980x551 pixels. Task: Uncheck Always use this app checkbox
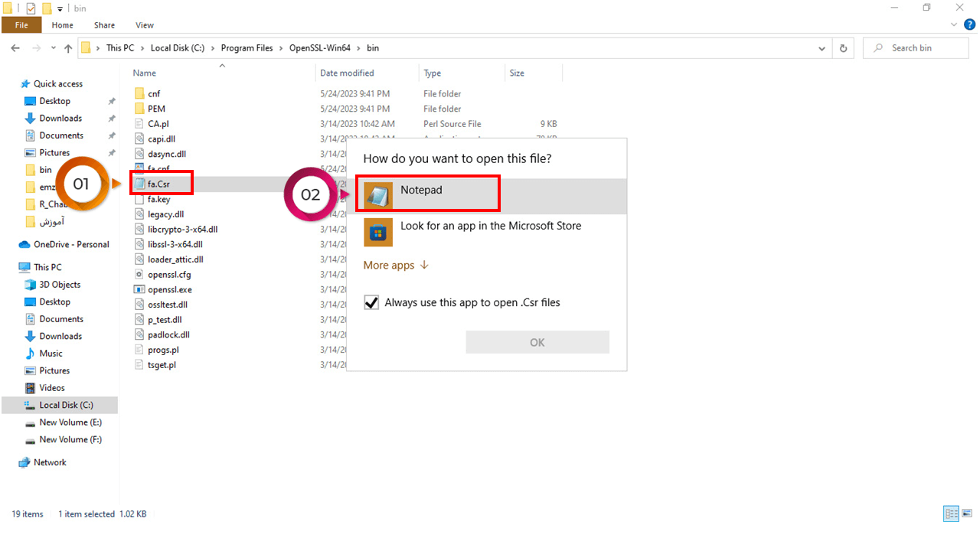(371, 303)
